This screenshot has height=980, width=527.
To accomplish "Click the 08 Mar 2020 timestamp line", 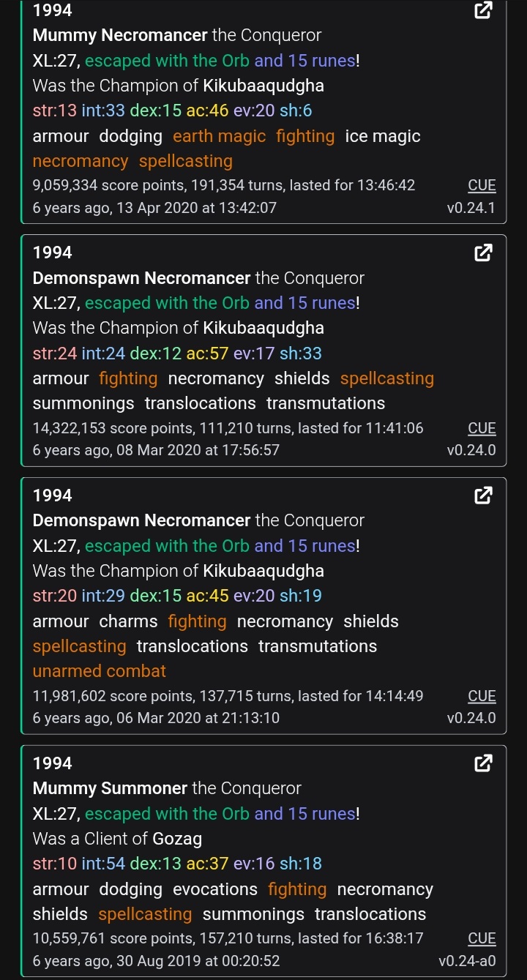I will point(156,450).
